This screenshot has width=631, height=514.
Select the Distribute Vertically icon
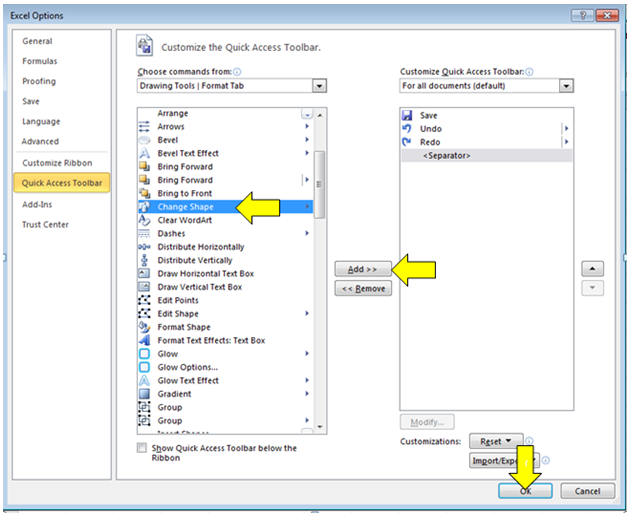144,260
